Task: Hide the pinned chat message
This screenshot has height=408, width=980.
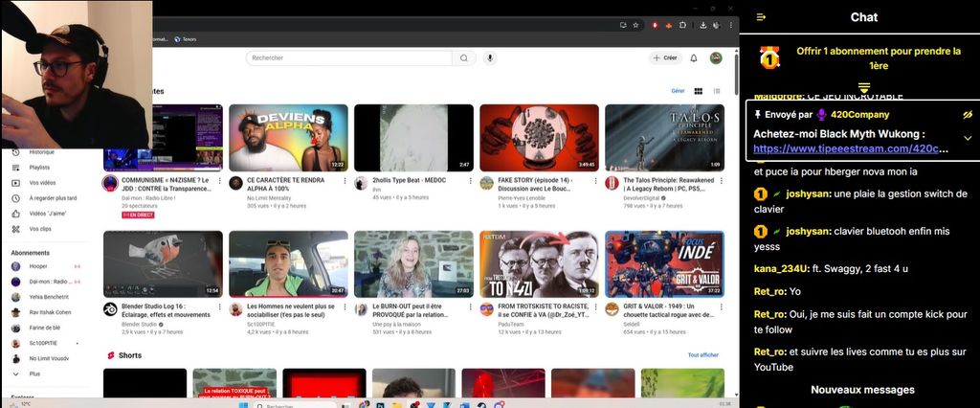Action: click(967, 114)
